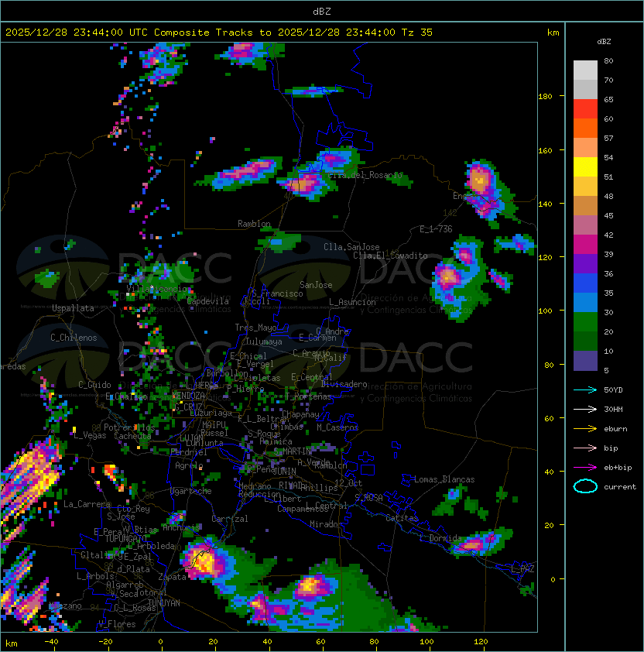Pick the red swatch below 65 in dBZ scale

(585, 109)
